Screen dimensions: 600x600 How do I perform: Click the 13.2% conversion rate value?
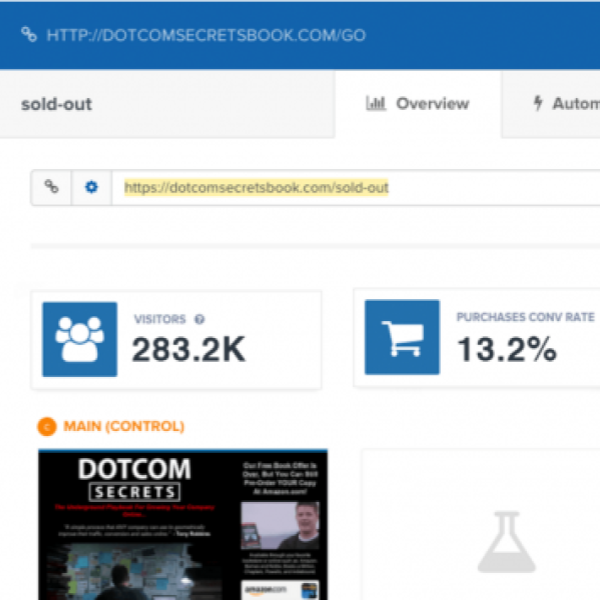[x=507, y=349]
